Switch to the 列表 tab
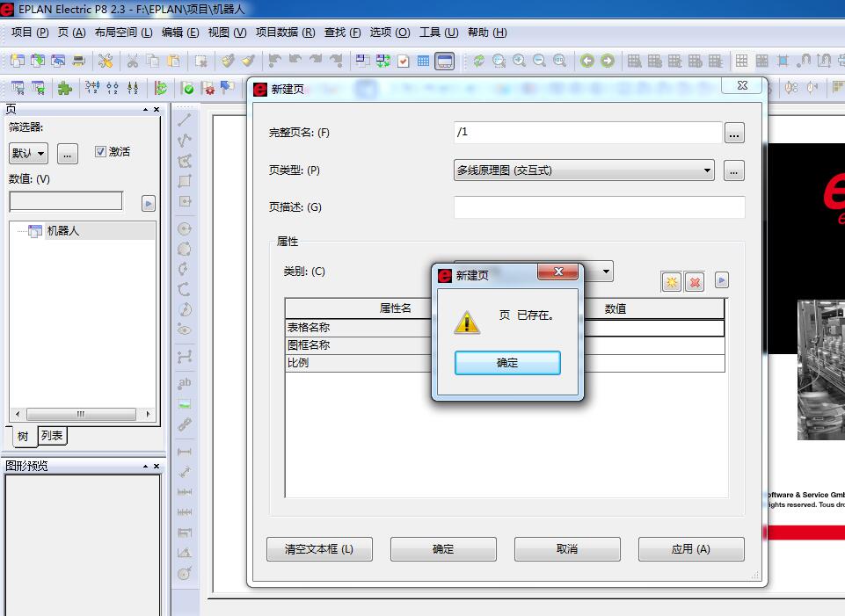The image size is (845, 616). point(52,436)
